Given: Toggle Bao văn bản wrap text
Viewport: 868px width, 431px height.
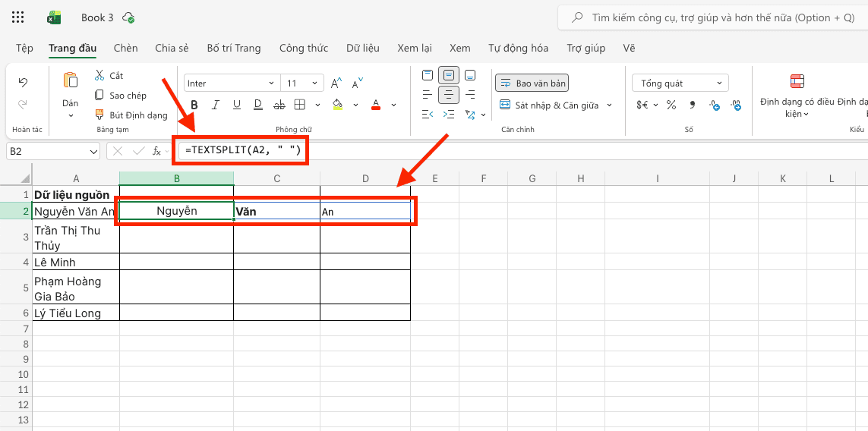Looking at the screenshot, I should pyautogui.click(x=532, y=83).
